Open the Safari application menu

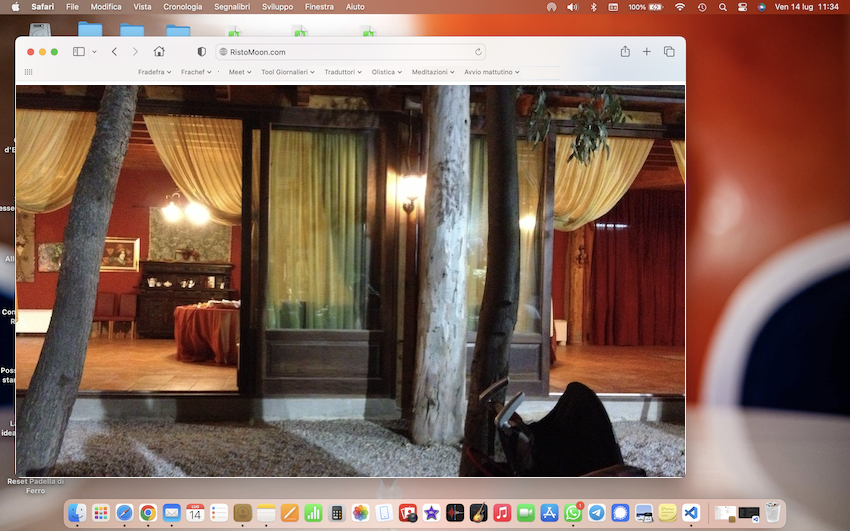point(42,7)
